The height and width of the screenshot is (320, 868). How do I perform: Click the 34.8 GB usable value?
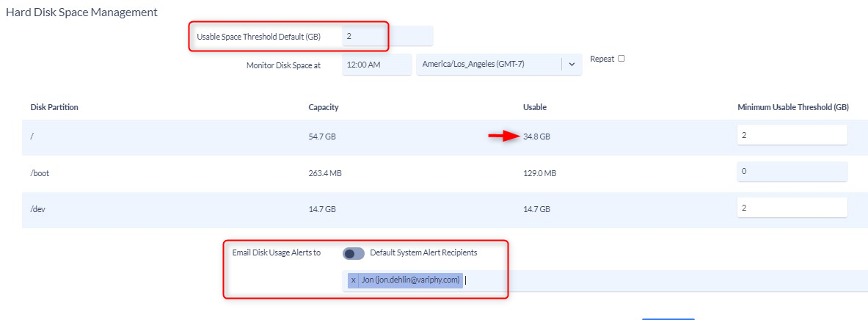tap(536, 137)
